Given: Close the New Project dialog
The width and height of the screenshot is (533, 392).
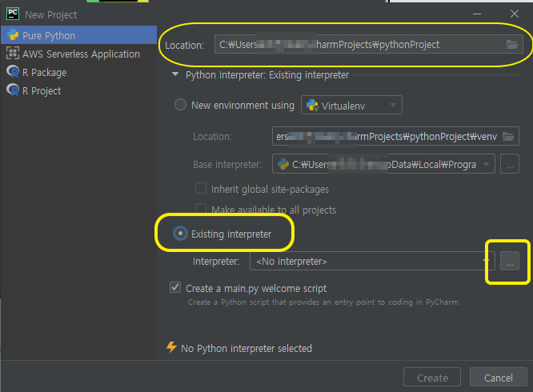Looking at the screenshot, I should (x=515, y=14).
